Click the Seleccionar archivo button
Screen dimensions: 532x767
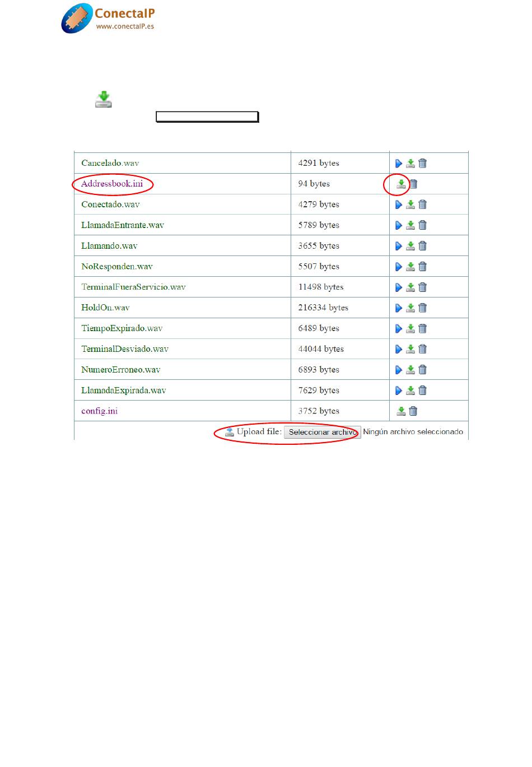pyautogui.click(x=323, y=432)
